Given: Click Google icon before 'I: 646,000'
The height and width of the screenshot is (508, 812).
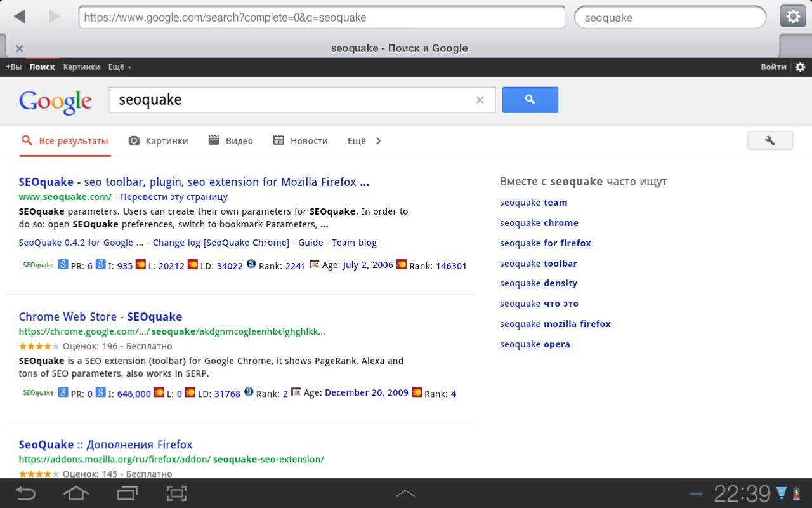Looking at the screenshot, I should pyautogui.click(x=100, y=392).
